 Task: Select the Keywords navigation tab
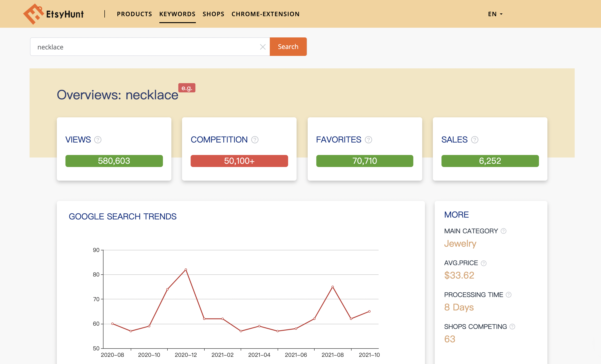[x=177, y=14]
